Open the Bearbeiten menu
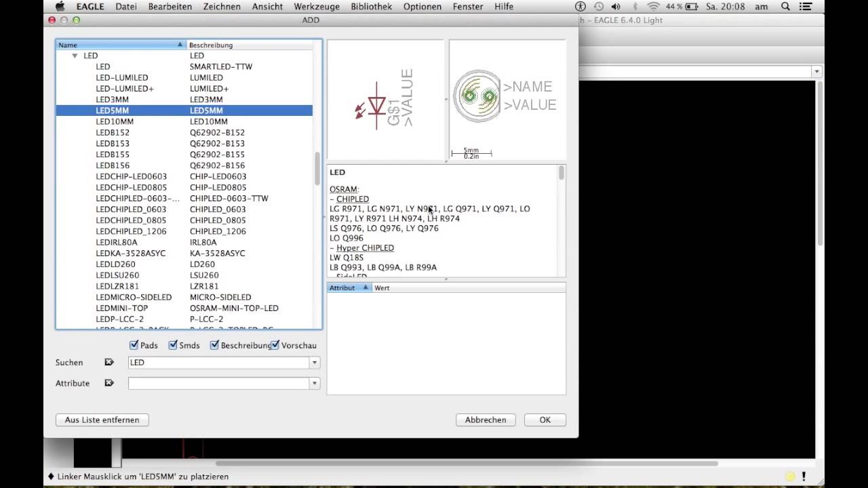Screen dimensions: 868x488 point(170,6)
